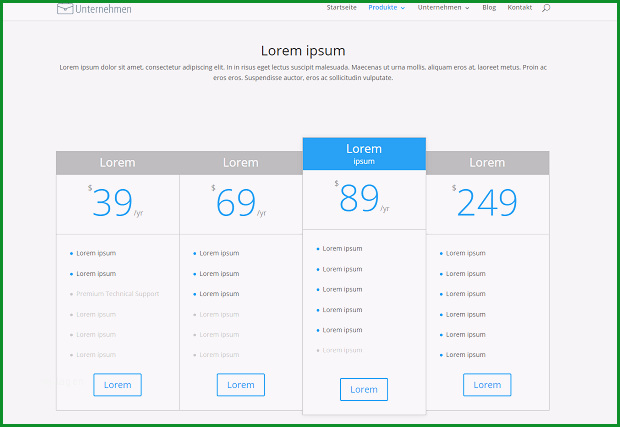Click Lorem button under the $39 plan
Viewport: 620px width, 427px height.
click(x=117, y=385)
